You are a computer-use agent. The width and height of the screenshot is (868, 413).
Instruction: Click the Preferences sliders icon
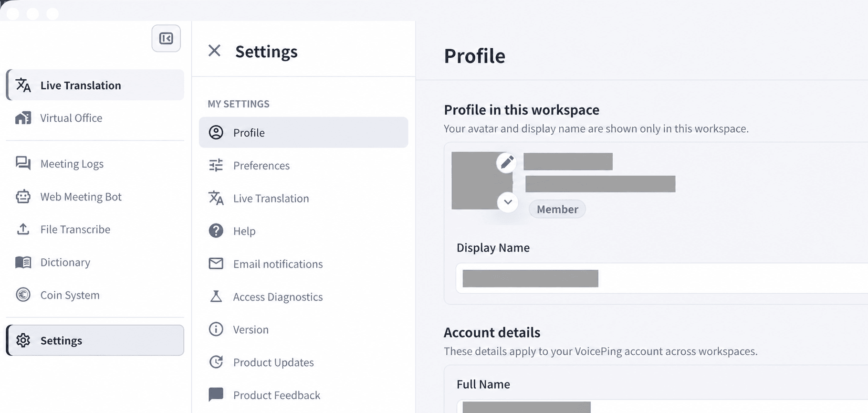click(x=216, y=165)
